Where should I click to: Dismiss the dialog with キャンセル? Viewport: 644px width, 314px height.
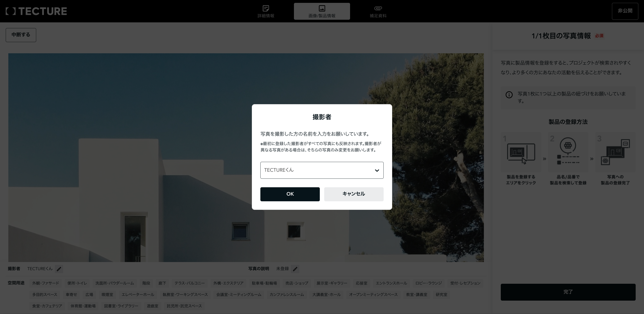pos(354,194)
